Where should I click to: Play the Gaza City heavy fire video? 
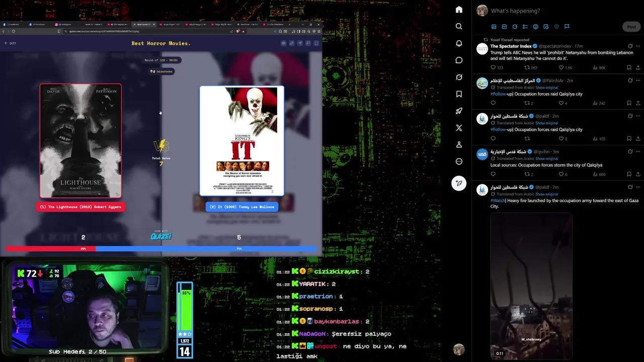tap(531, 286)
